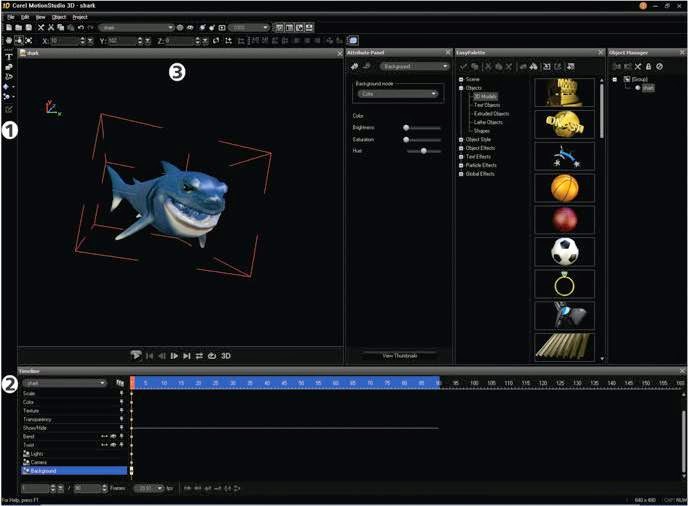Collapse the Objects tree node
Viewport: 690px width, 506px height.
pos(461,88)
